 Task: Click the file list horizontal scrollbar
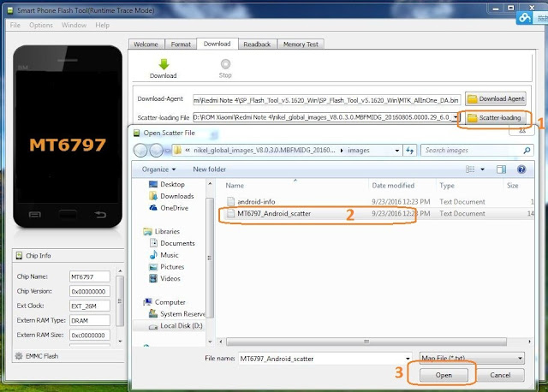coord(366,342)
